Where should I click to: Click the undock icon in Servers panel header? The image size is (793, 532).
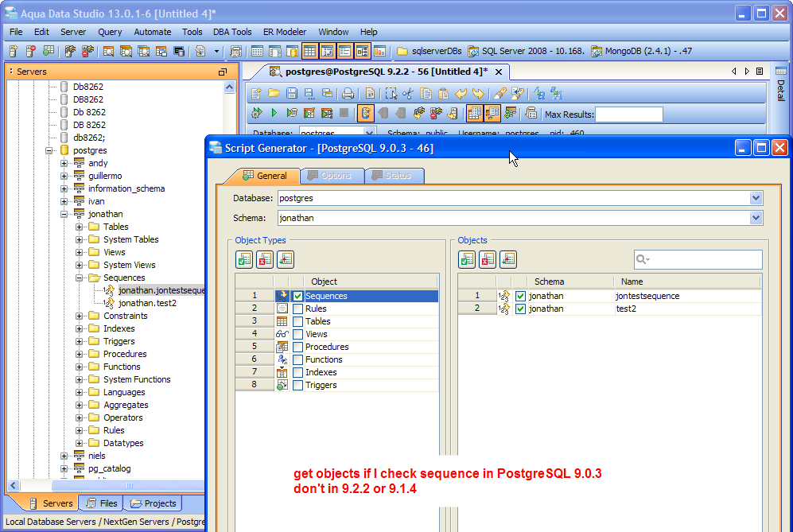(x=223, y=72)
